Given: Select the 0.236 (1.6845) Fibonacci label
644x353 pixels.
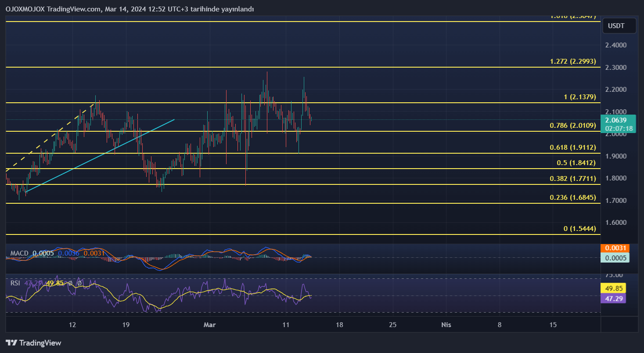Looking at the screenshot, I should pos(573,198).
